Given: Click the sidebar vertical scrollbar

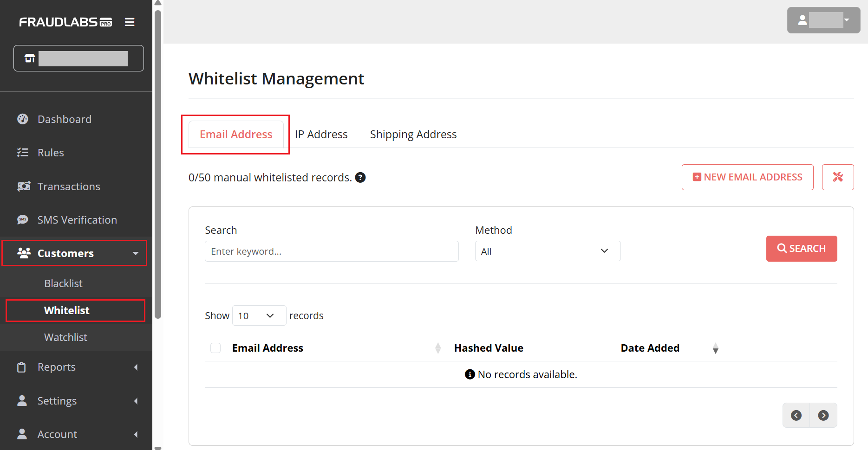Looking at the screenshot, I should tap(158, 162).
